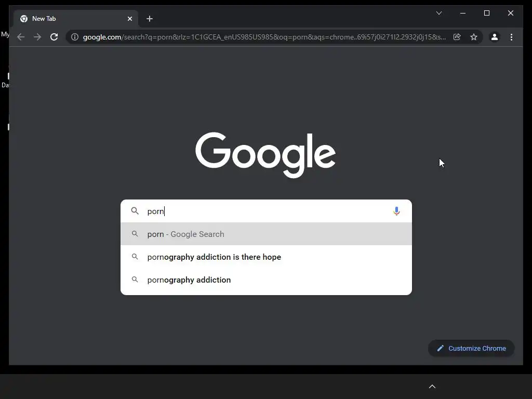Click the address bar URL text
The width and height of the screenshot is (532, 399).
(264, 37)
